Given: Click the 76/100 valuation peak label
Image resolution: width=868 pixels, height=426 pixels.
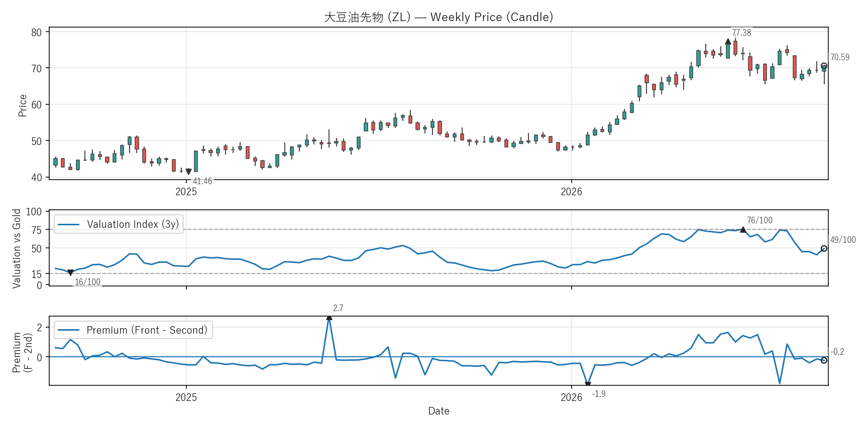Looking at the screenshot, I should [x=759, y=220].
